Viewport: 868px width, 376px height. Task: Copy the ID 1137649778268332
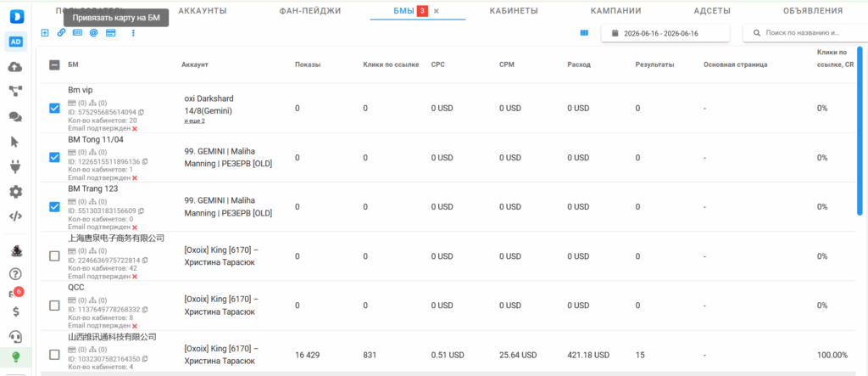pos(145,310)
